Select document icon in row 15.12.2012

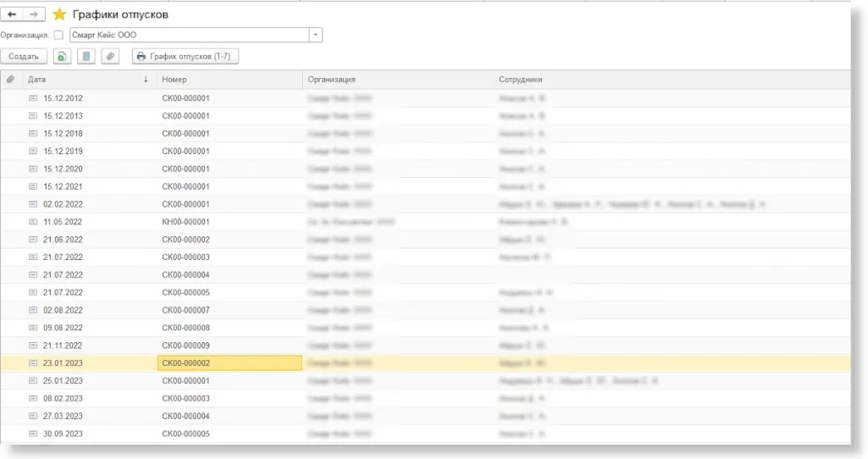click(33, 98)
